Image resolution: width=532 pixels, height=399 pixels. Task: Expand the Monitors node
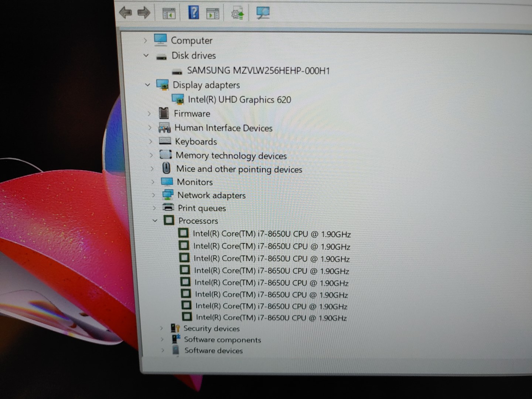[153, 182]
